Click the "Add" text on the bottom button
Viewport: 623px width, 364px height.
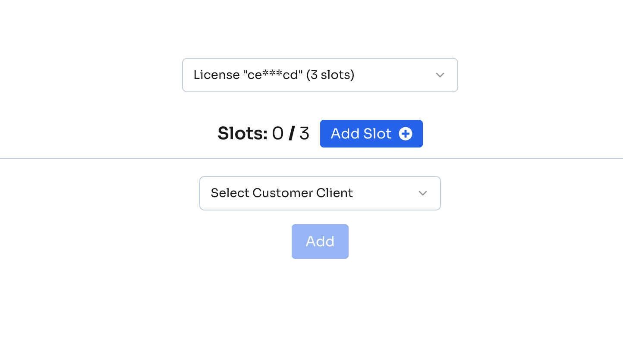click(320, 242)
